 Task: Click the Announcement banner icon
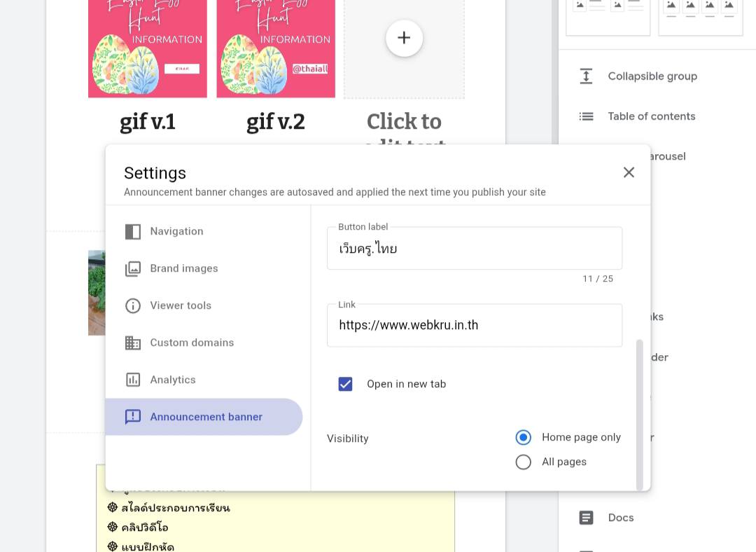[132, 417]
